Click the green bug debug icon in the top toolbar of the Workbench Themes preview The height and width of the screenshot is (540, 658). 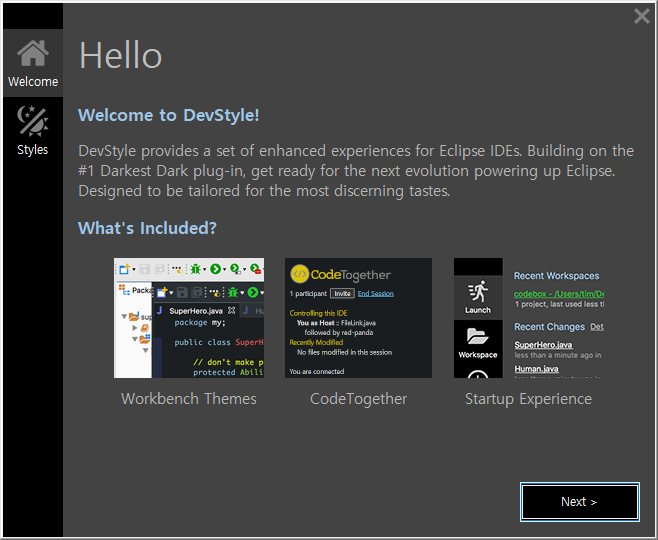[195, 269]
